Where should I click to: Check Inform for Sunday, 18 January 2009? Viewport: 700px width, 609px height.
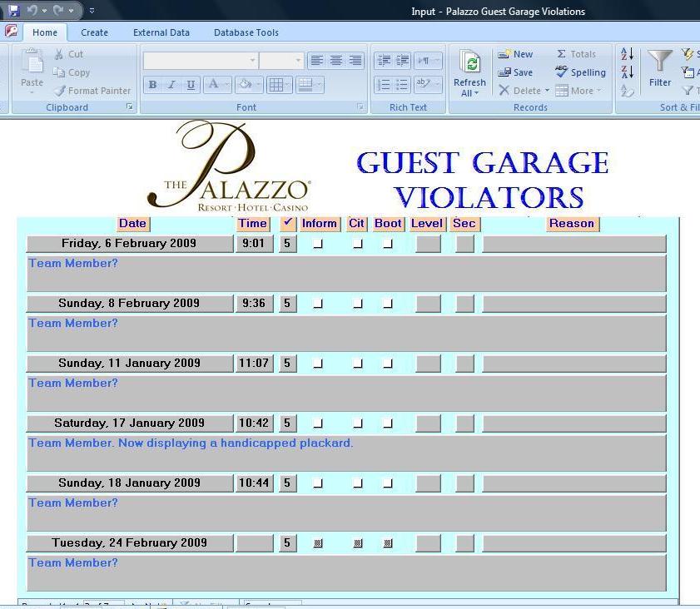pos(318,483)
